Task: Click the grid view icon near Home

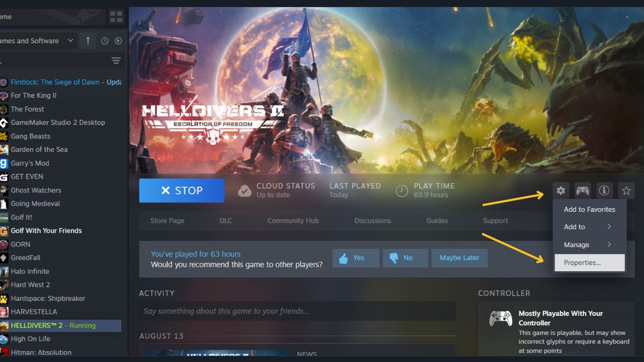Action: (116, 17)
